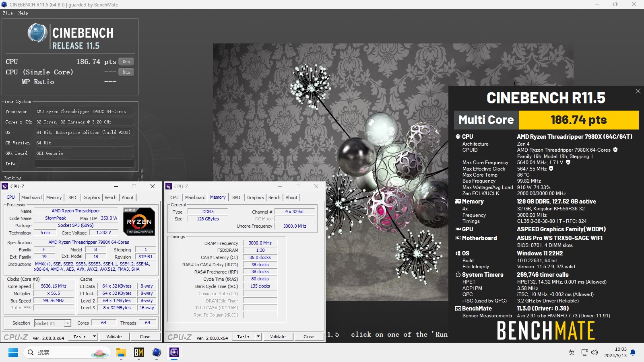
Task: Click the OS Windows icon in BenchMate panel
Action: [x=458, y=253]
